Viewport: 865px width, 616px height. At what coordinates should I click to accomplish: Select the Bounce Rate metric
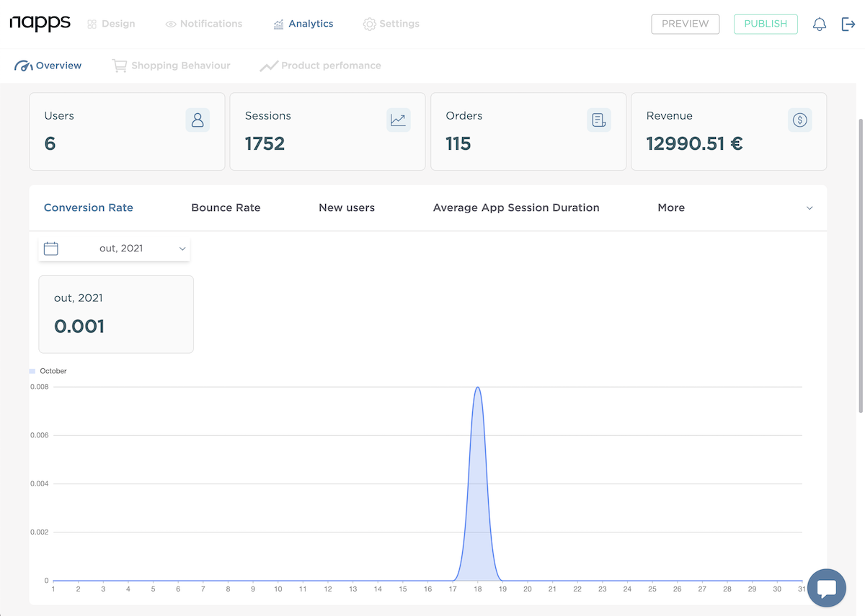click(x=226, y=207)
